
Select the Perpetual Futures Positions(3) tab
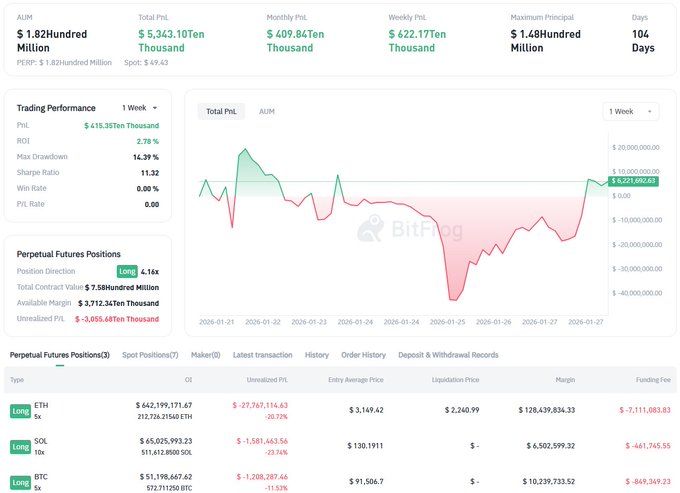pyautogui.click(x=60, y=355)
